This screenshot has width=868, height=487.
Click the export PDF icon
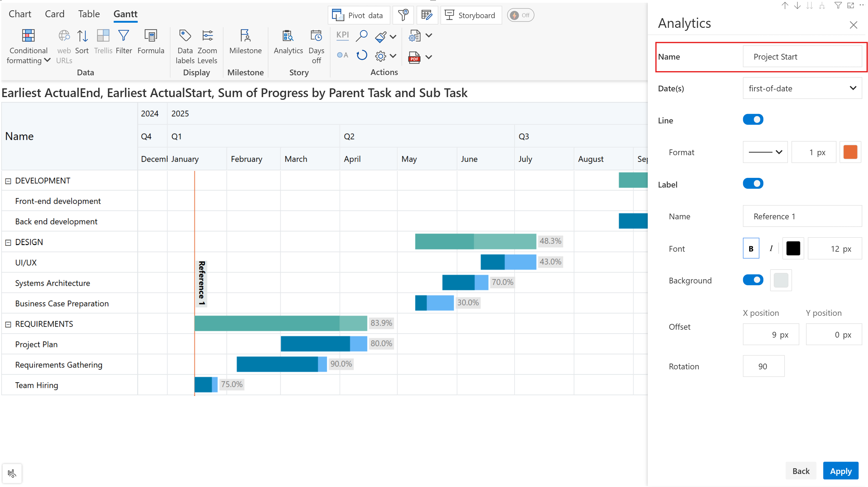pyautogui.click(x=414, y=58)
